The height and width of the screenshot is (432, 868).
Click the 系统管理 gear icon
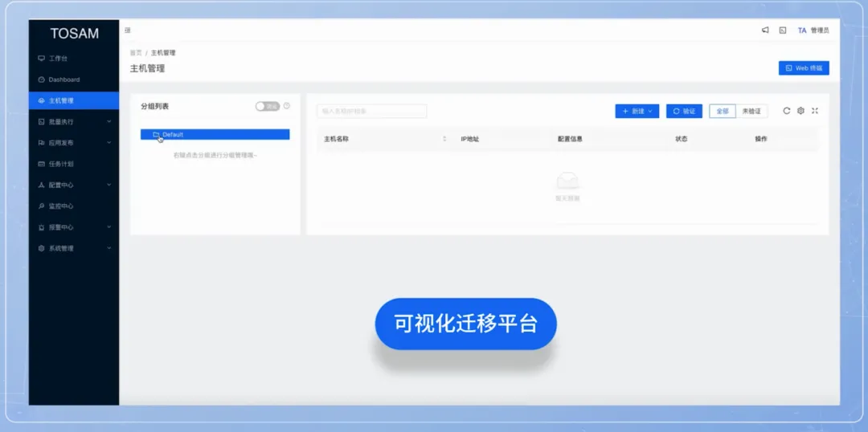41,248
